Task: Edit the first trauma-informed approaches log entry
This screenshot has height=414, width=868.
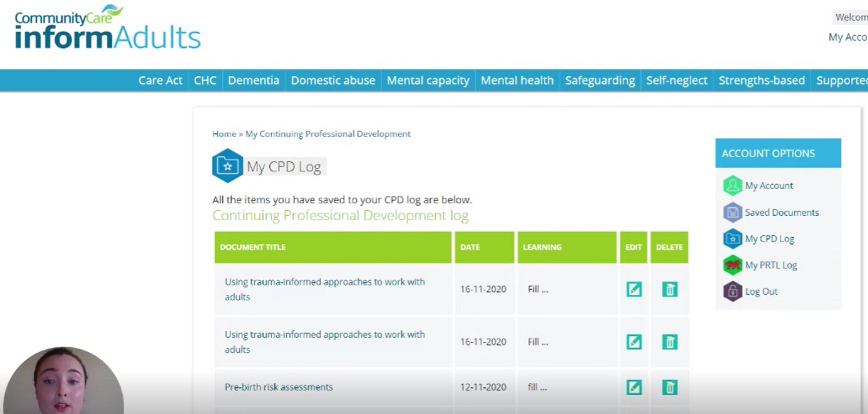Action: [x=633, y=289]
